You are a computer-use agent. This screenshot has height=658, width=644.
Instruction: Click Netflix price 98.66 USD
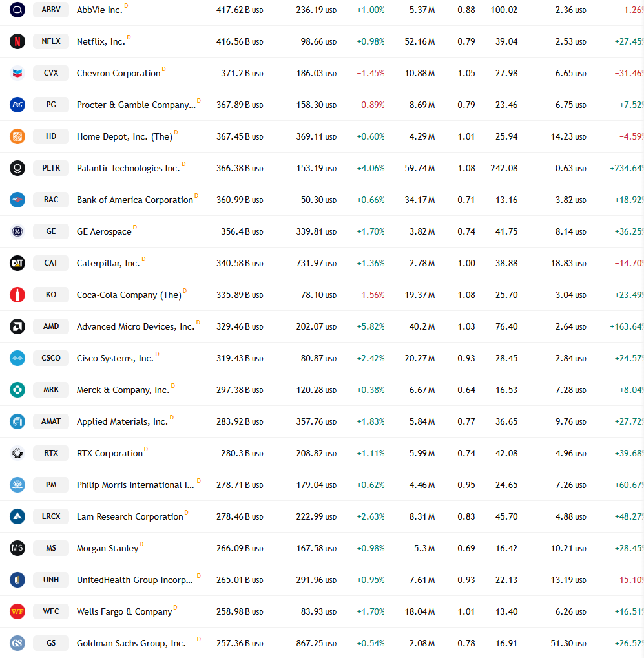318,41
